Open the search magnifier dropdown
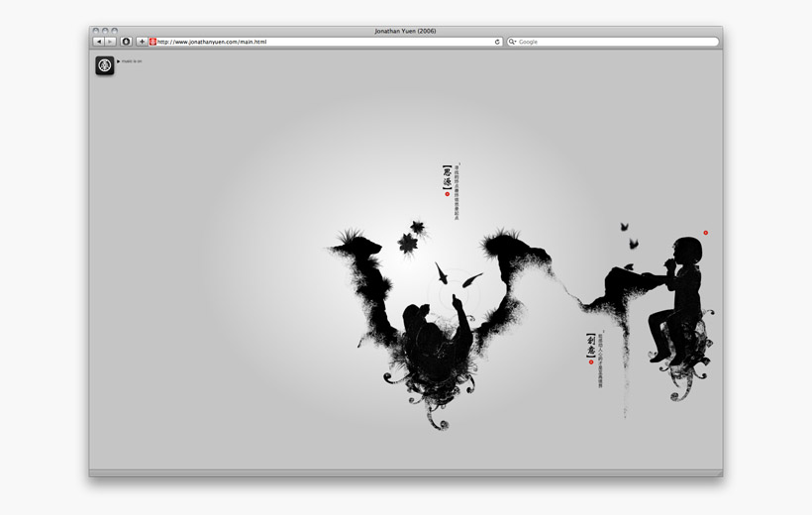Screen dimensions: 812x515 [x=512, y=42]
